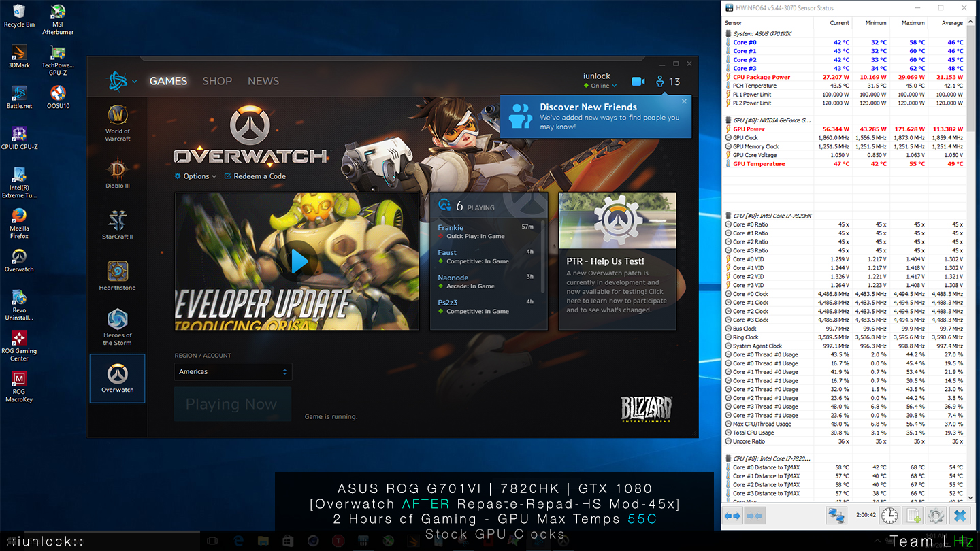The height and width of the screenshot is (551, 980).
Task: Select the TechPowerUp GPU-Z desktop icon
Action: (58, 60)
